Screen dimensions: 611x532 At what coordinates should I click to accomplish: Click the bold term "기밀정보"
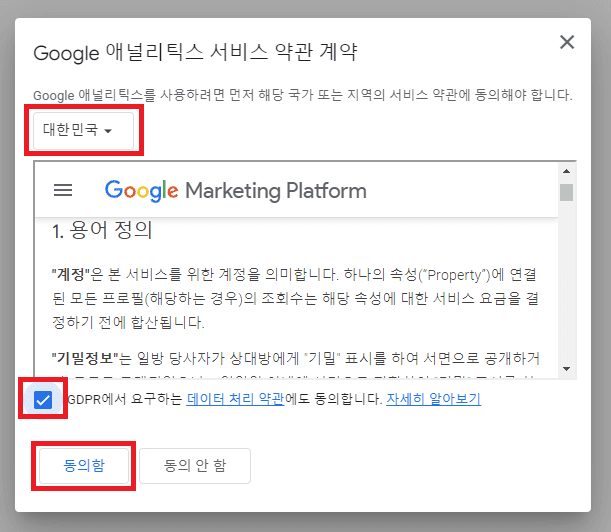click(x=85, y=358)
